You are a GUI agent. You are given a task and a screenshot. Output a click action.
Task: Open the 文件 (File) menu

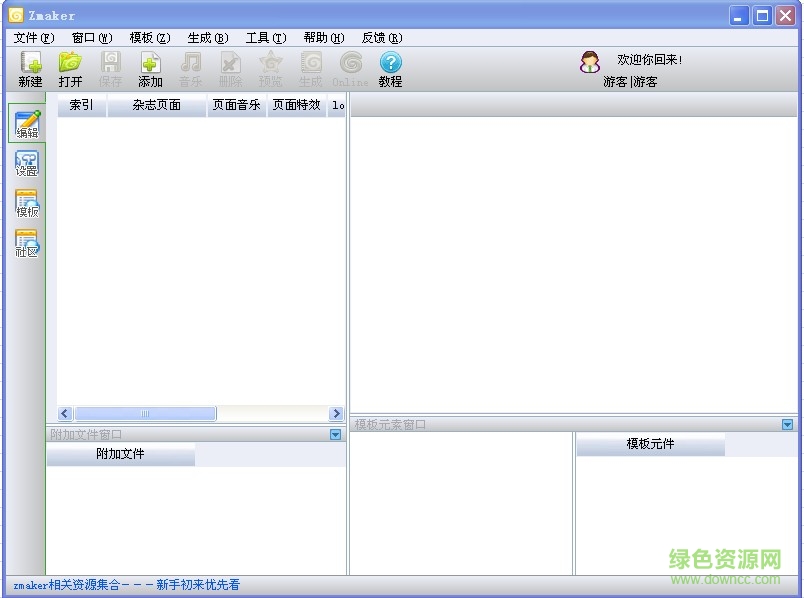point(33,37)
